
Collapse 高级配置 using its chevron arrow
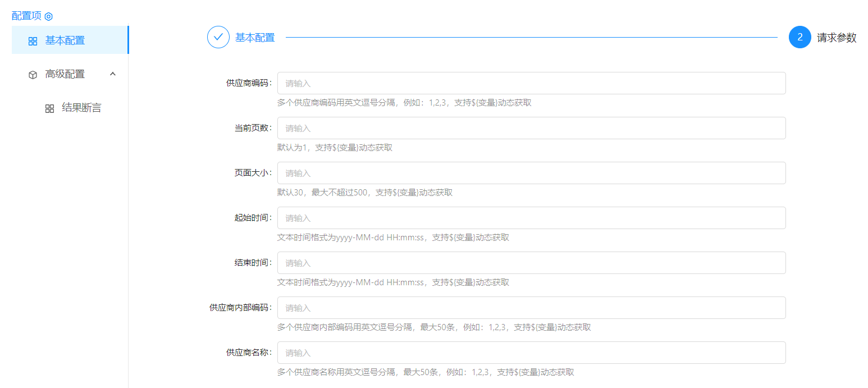[x=113, y=74]
